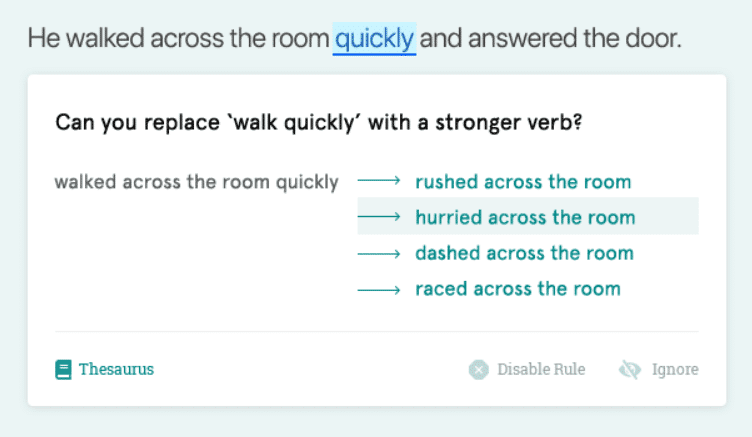Click the arrow before 'raced across the room'
The width and height of the screenshot is (752, 437).
tap(379, 290)
